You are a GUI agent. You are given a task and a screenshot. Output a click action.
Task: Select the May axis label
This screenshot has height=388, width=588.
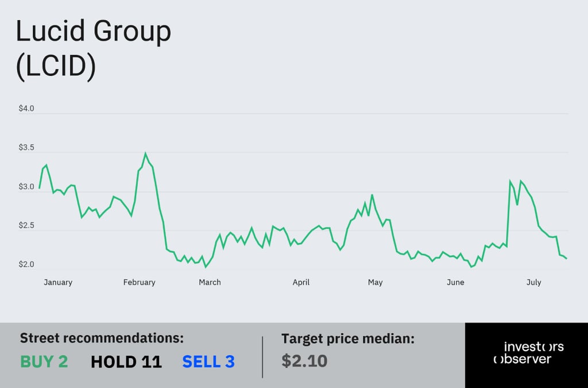375,283
